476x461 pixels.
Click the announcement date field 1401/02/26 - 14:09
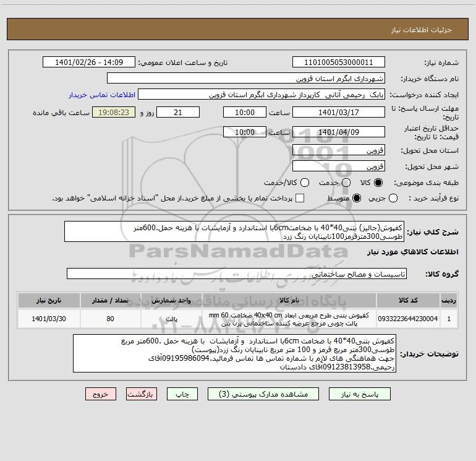point(89,62)
